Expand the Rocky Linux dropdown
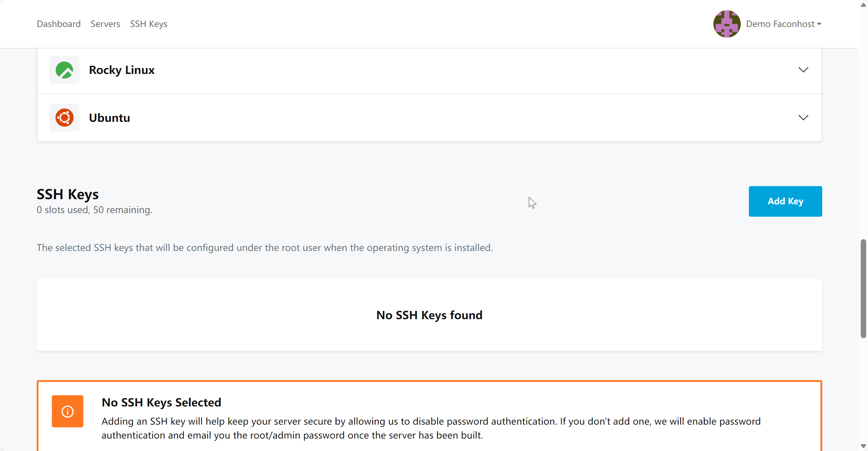This screenshot has height=451, width=868. click(803, 69)
